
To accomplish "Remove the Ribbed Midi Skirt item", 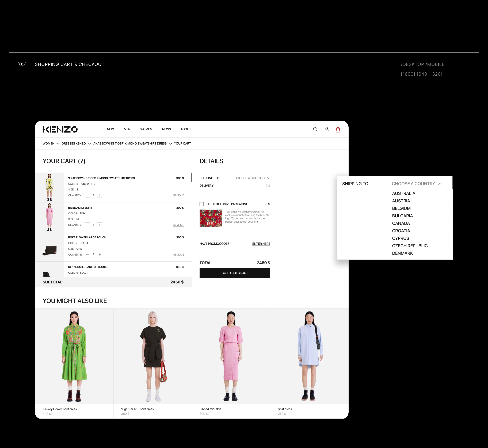I will pyautogui.click(x=178, y=225).
